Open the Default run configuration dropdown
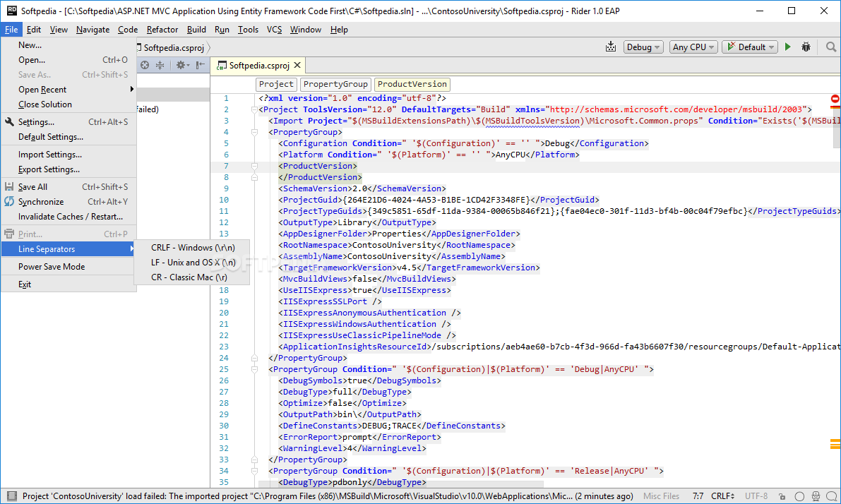 point(750,47)
